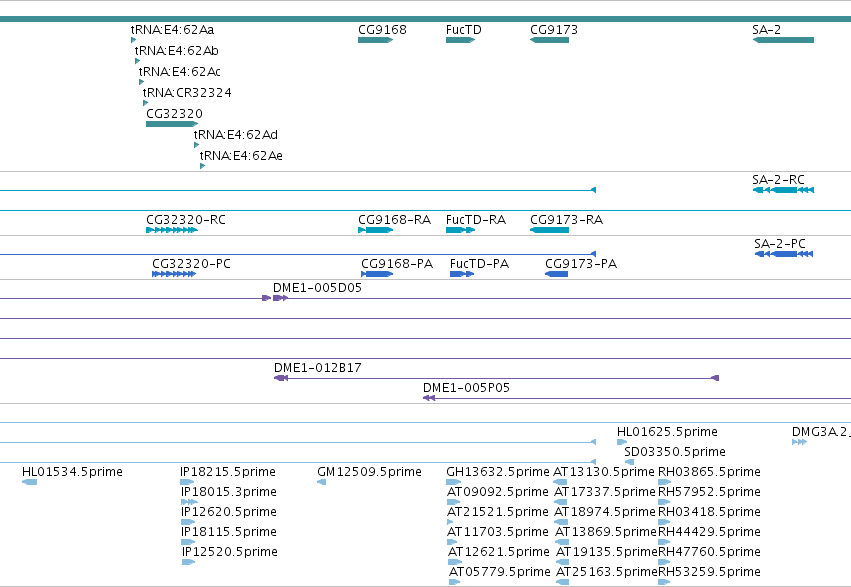Screen dimensions: 851x587
Task: Click the tRNA:E4:62Aa feature label
Action: click(173, 30)
